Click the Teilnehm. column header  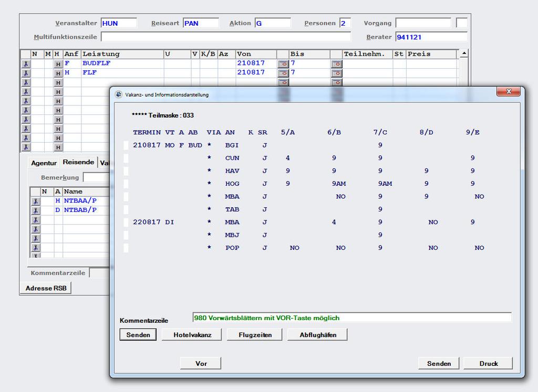[367, 54]
